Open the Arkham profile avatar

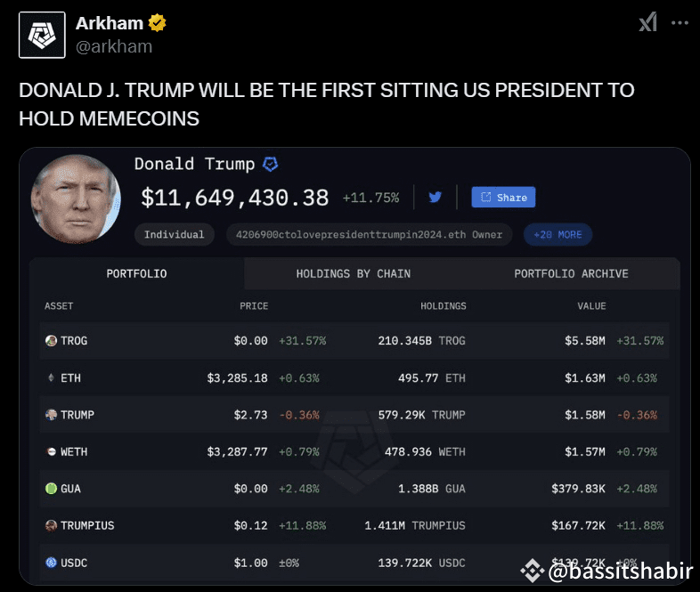point(42,35)
